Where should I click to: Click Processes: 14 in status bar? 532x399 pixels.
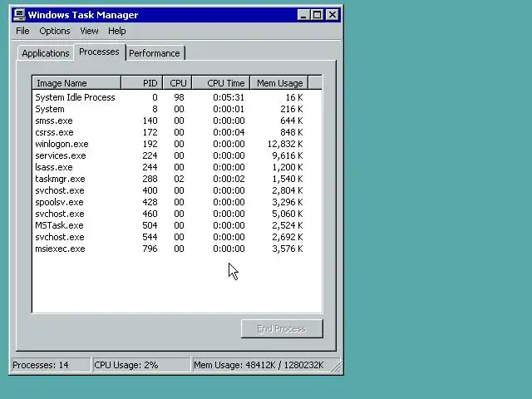point(51,365)
